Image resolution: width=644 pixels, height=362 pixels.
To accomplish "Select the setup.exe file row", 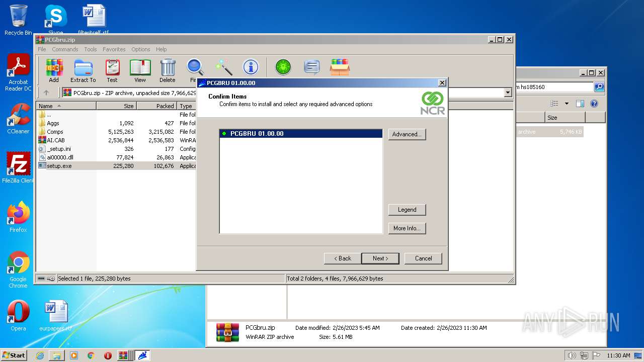I will coord(116,166).
